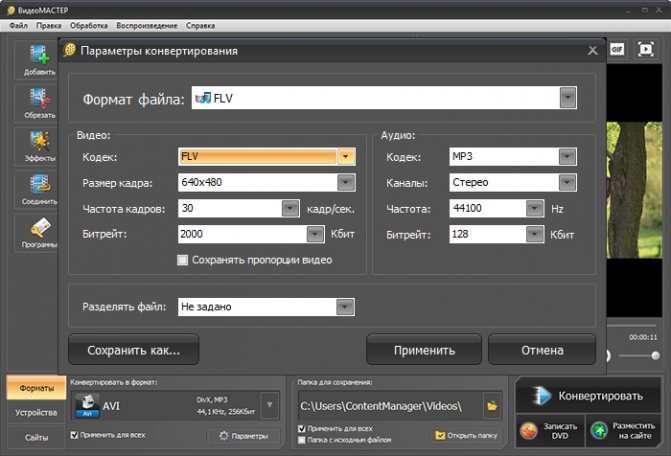Open the Правка menu
Screen dimensions: 671x456
tap(49, 26)
